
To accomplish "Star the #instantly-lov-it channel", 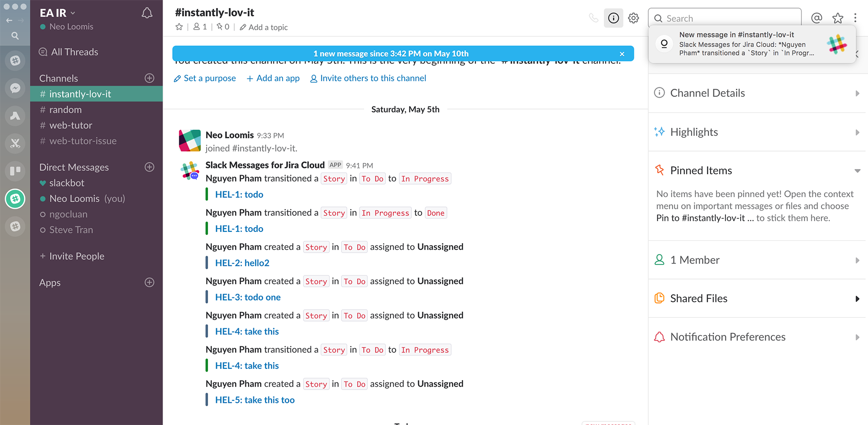I will [179, 27].
